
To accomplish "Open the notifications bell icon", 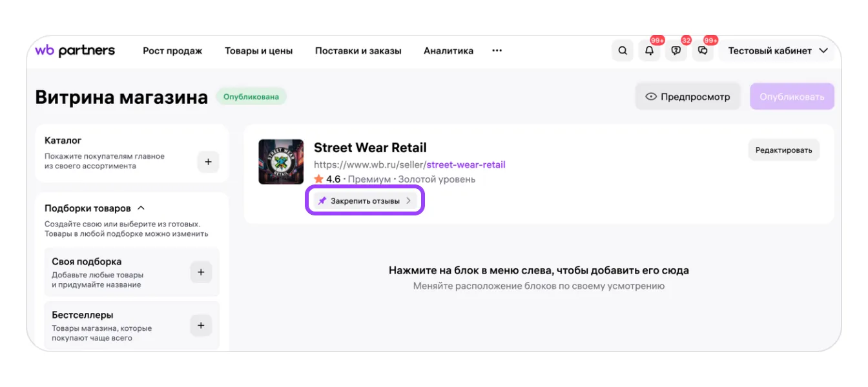I will 649,51.
